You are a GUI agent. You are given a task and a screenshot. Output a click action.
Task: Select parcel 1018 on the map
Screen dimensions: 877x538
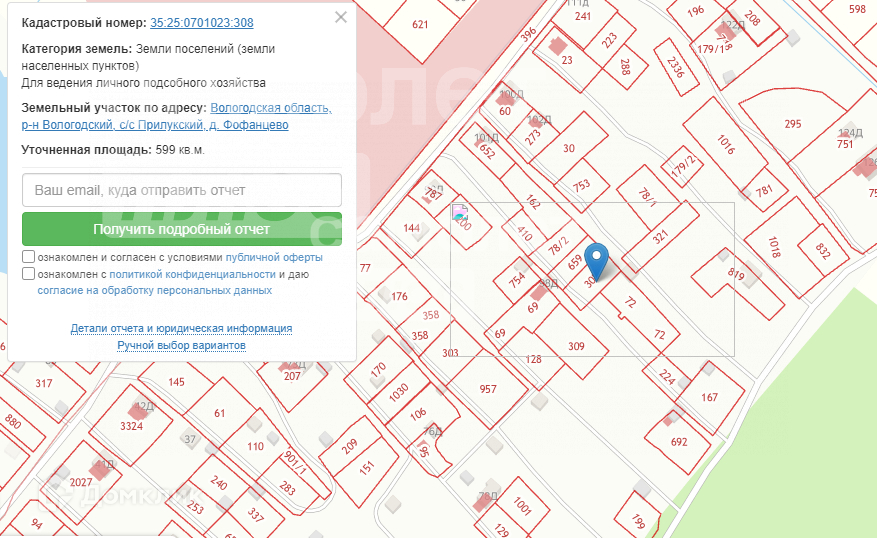pyautogui.click(x=774, y=247)
